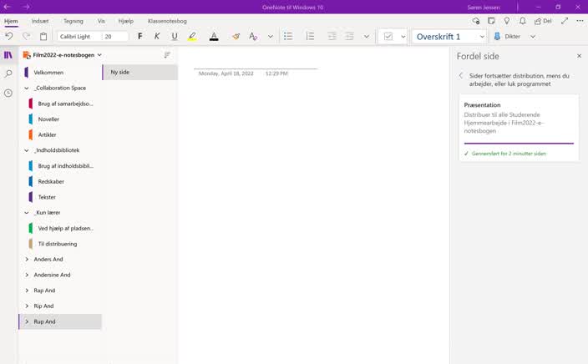Image resolution: width=588 pixels, height=364 pixels.
Task: Enter full screen mode with the arrows icon
Action: coord(565,21)
